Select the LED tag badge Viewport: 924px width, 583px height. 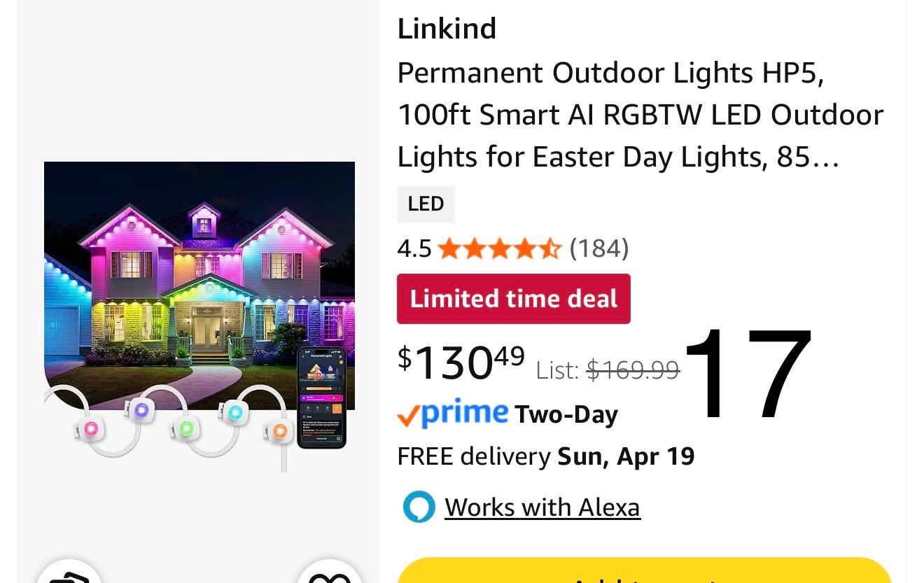pos(426,204)
